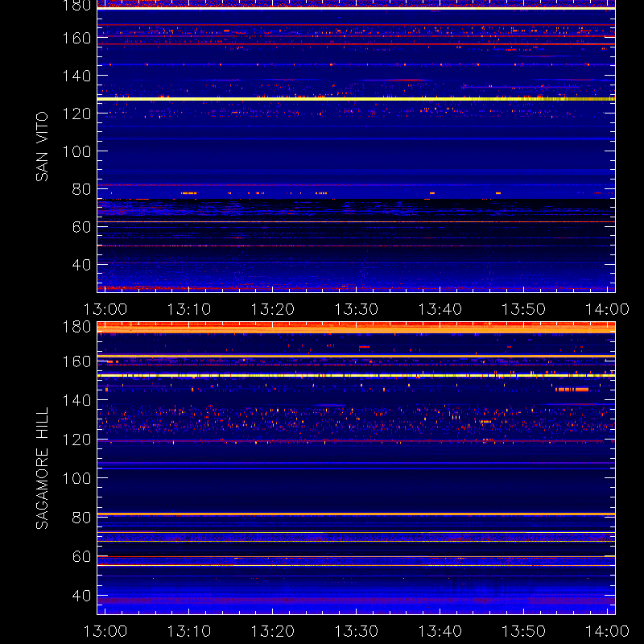Select the 100 frequency label on San Vito plot

[x=76, y=151]
